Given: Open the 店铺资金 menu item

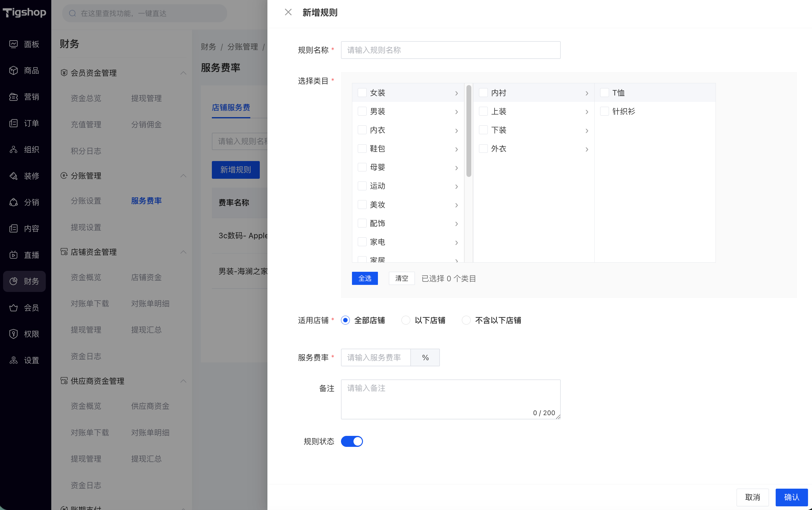Looking at the screenshot, I should (146, 277).
